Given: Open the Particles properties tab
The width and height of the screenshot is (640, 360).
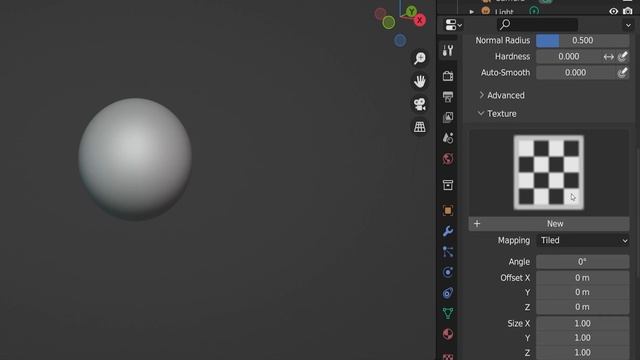Looking at the screenshot, I should tap(448, 252).
